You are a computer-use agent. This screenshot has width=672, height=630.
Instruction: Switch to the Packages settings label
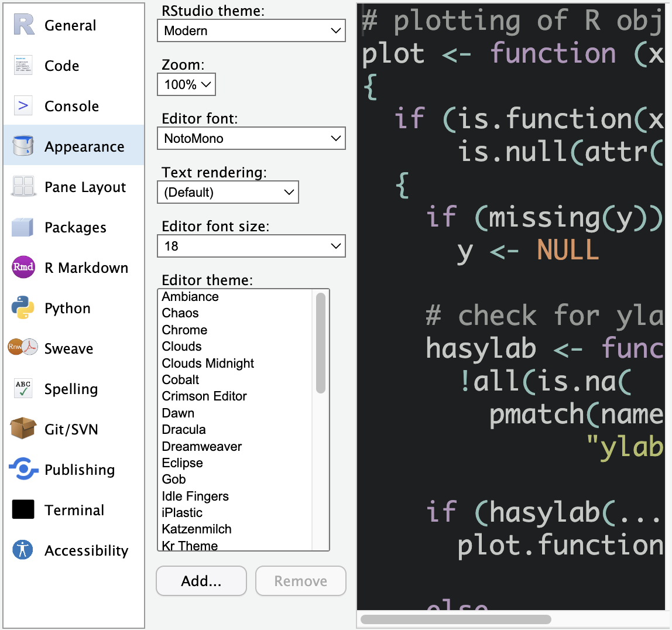[76, 227]
